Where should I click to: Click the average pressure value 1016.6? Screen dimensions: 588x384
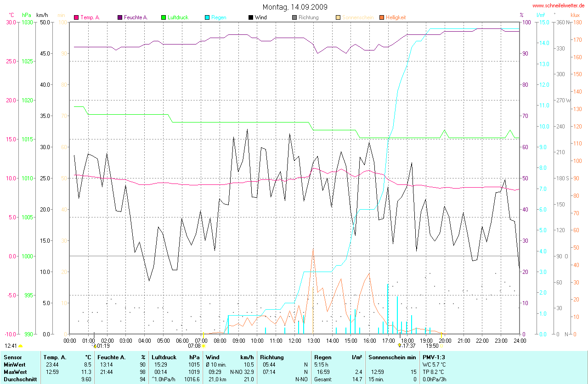point(192,380)
